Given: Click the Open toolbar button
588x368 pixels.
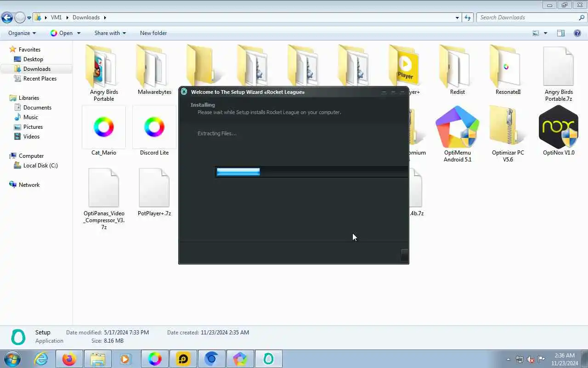Looking at the screenshot, I should (x=62, y=33).
